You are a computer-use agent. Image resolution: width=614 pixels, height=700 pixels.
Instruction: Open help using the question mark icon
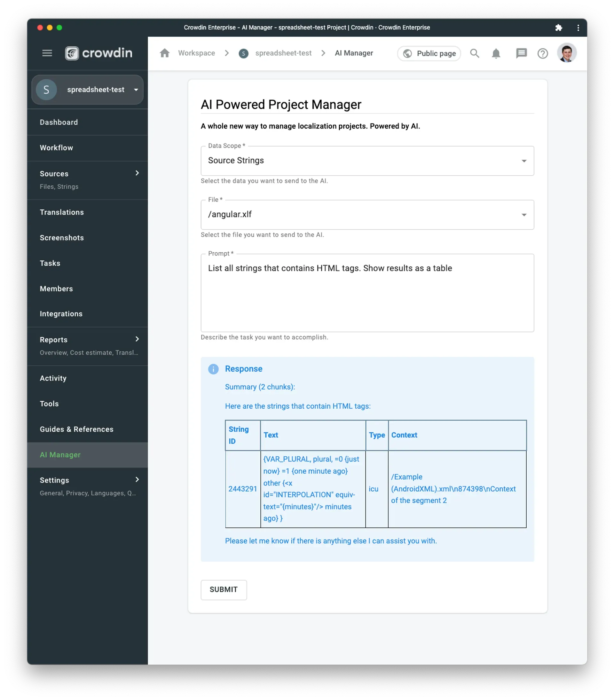pyautogui.click(x=543, y=53)
